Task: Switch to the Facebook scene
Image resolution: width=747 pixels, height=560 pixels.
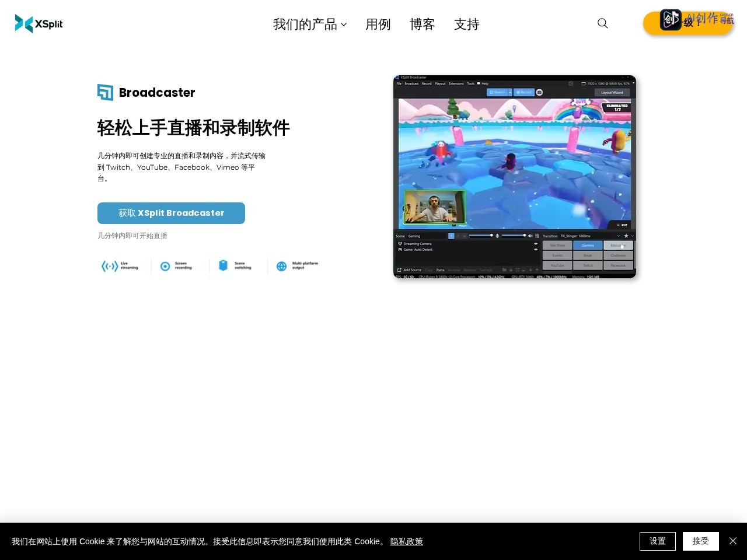Action: (x=618, y=265)
